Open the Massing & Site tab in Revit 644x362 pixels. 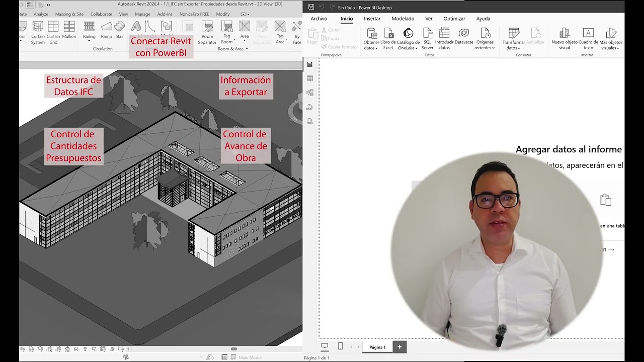click(69, 14)
